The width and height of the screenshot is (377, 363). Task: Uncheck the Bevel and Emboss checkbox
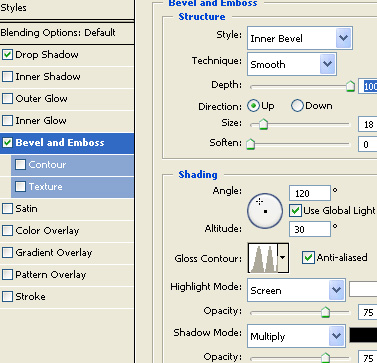coord(7,143)
